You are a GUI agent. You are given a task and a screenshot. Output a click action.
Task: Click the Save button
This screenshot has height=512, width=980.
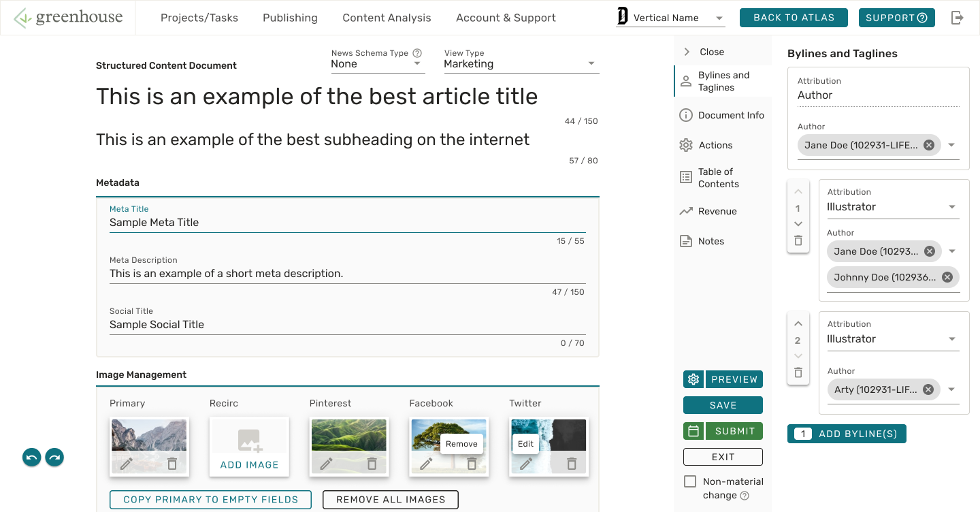pos(723,405)
